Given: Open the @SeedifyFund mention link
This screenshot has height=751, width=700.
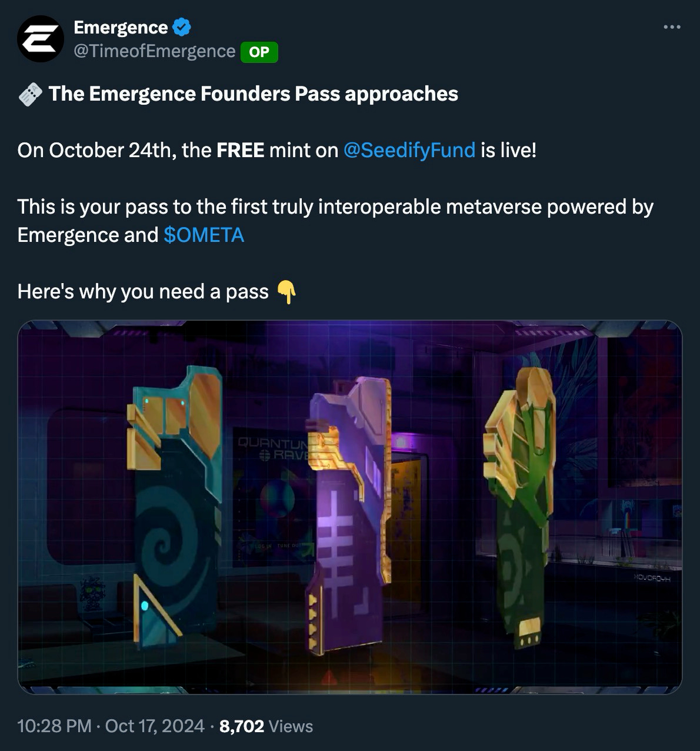Looking at the screenshot, I should [409, 150].
